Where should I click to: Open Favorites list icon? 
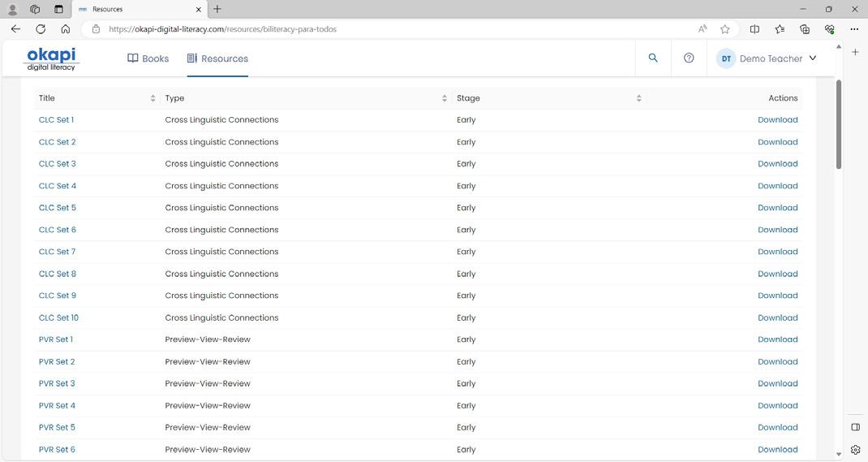[780, 28]
